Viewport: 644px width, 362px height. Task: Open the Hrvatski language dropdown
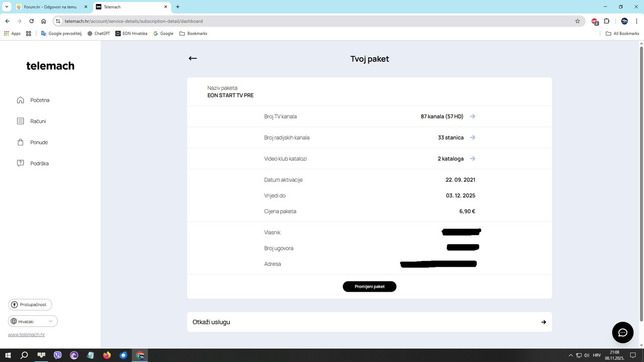pyautogui.click(x=33, y=321)
